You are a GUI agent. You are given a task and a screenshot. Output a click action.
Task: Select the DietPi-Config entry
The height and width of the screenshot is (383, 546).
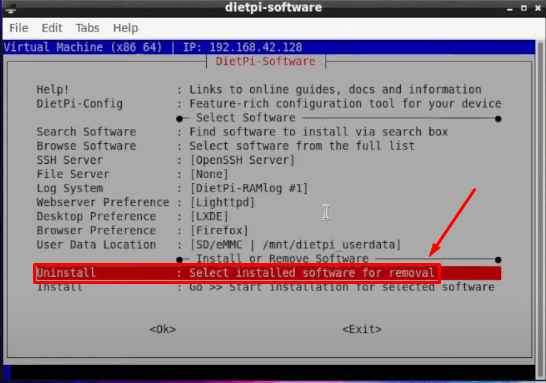coord(269,104)
